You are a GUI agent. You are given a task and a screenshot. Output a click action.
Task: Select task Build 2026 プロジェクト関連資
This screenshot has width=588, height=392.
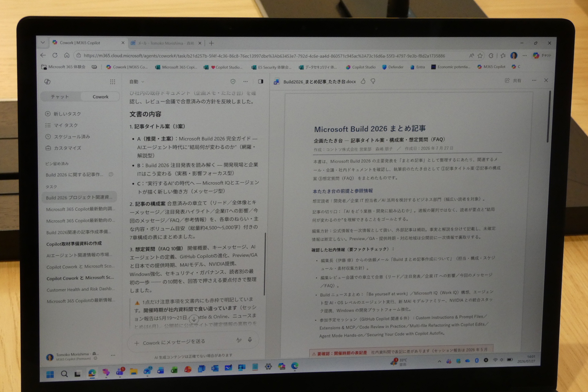pos(79,198)
